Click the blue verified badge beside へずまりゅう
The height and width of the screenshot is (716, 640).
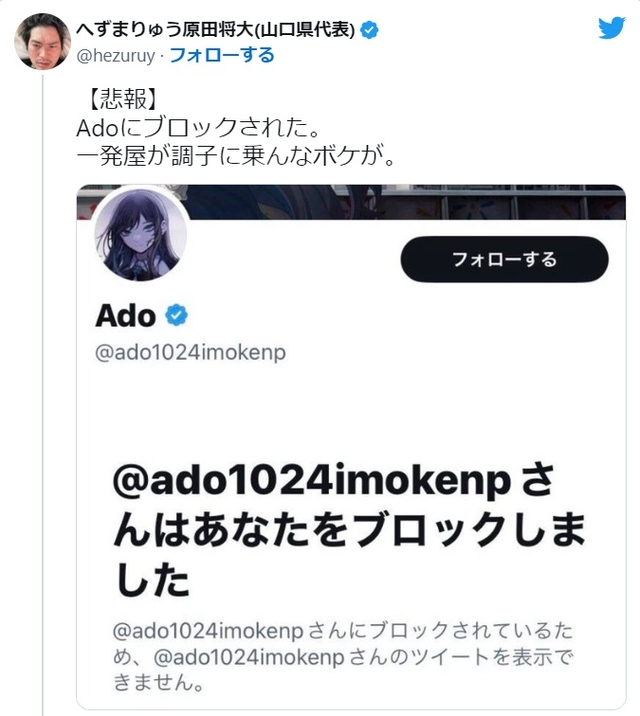pos(369,30)
